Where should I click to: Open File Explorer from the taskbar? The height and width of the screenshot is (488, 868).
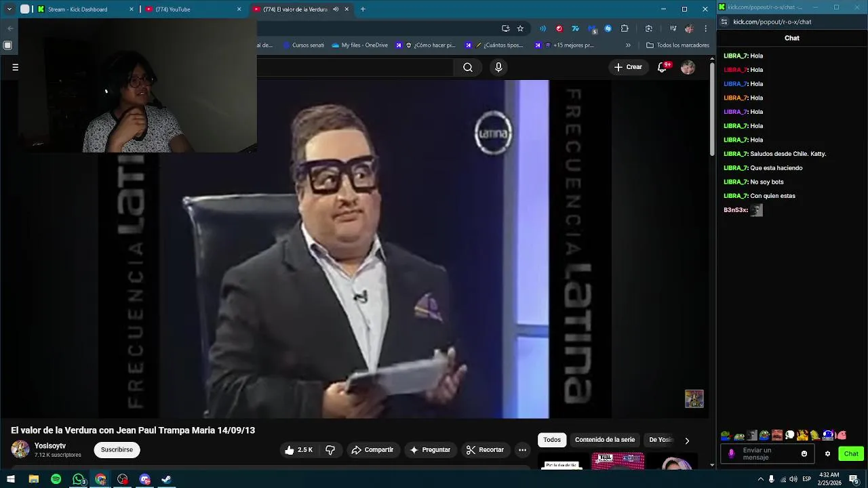34,479
